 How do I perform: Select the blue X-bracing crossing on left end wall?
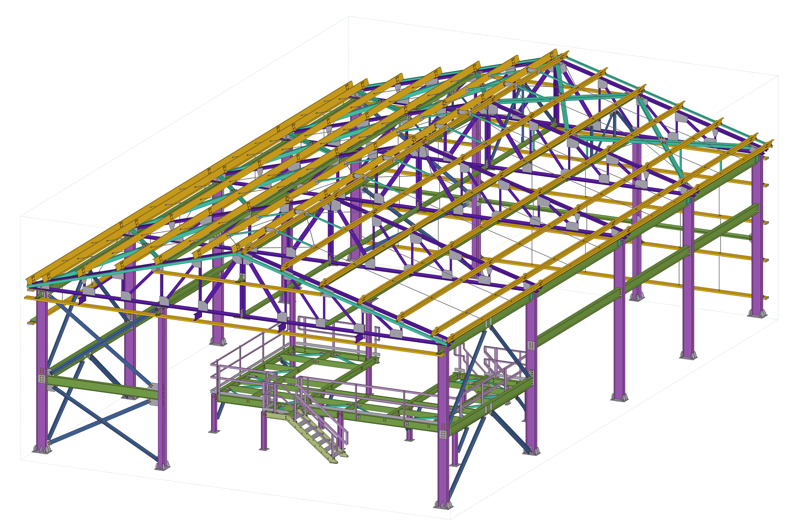point(101,421)
